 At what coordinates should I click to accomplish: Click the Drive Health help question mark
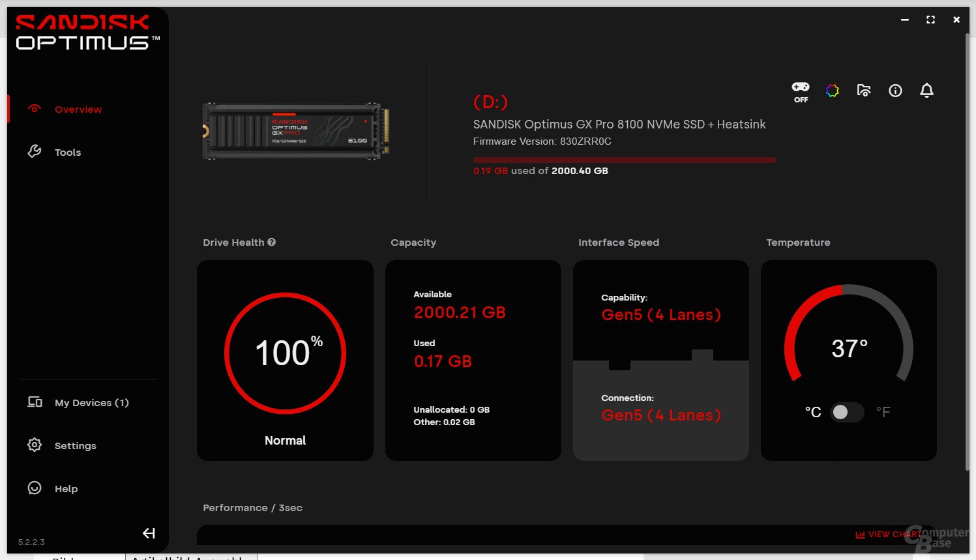[x=272, y=242]
